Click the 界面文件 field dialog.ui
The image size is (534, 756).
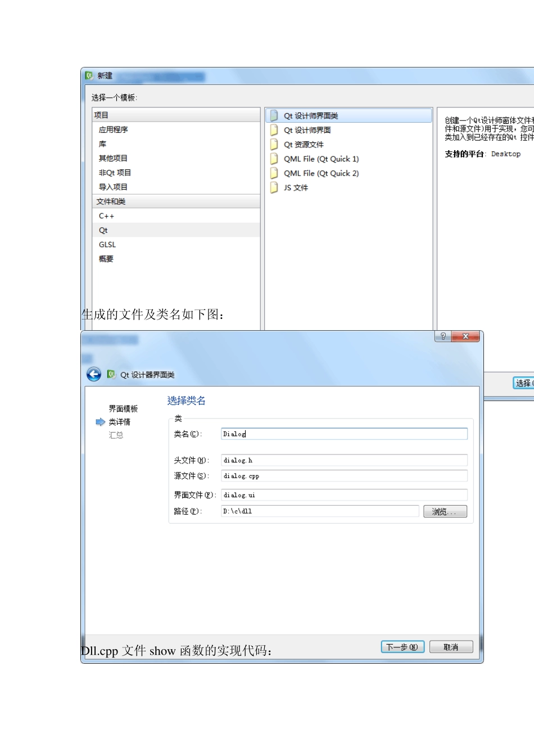[x=344, y=495]
